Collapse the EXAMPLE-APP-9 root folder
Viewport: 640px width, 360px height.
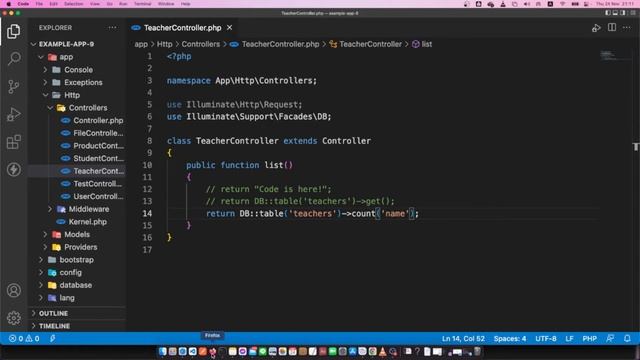click(x=77, y=44)
